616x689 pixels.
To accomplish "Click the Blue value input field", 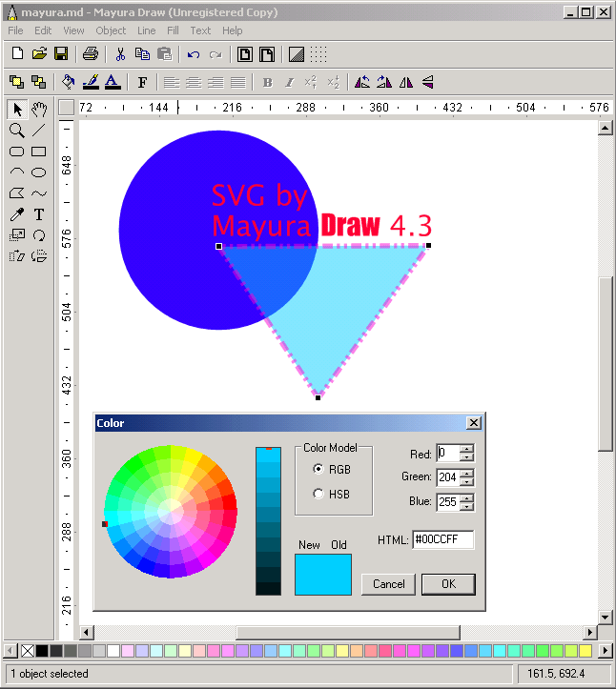I will click(448, 501).
